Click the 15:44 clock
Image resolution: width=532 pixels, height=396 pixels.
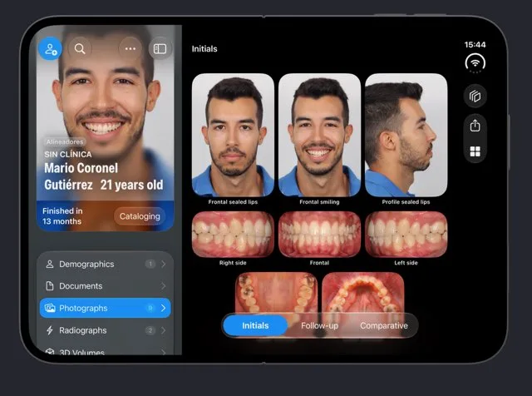coord(475,44)
